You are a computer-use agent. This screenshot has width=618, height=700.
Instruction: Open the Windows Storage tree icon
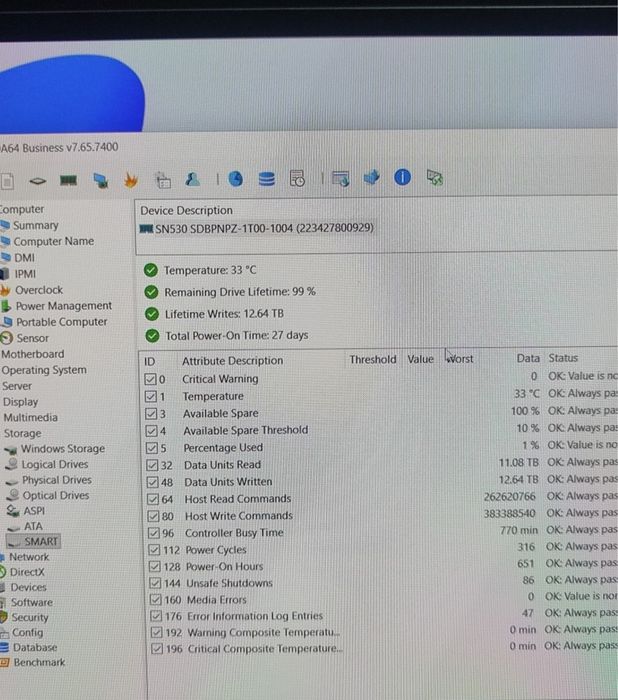pos(11,450)
